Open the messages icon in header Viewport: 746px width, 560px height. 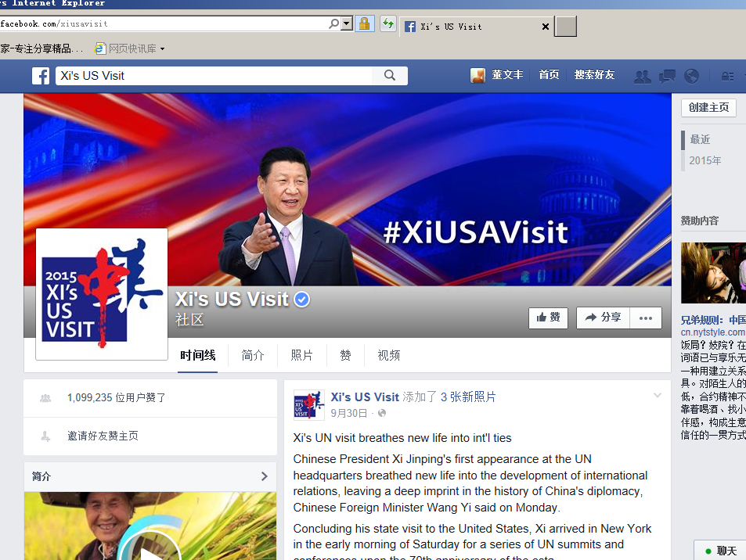(667, 76)
